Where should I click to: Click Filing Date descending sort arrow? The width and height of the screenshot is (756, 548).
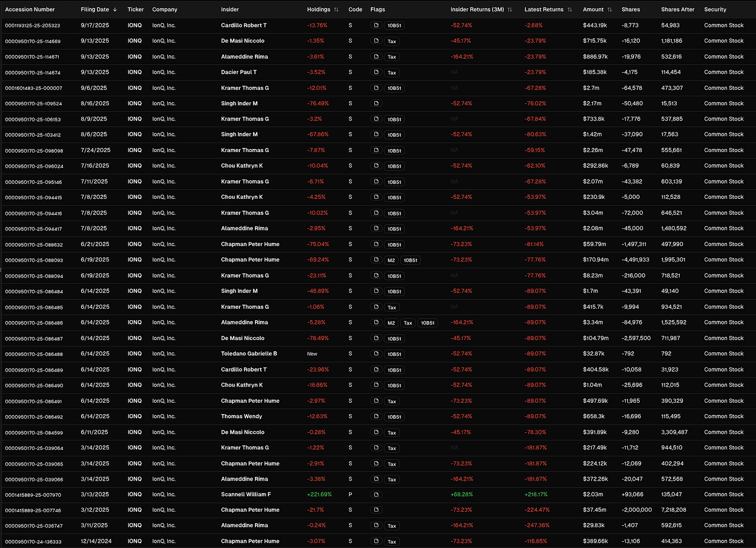point(115,10)
